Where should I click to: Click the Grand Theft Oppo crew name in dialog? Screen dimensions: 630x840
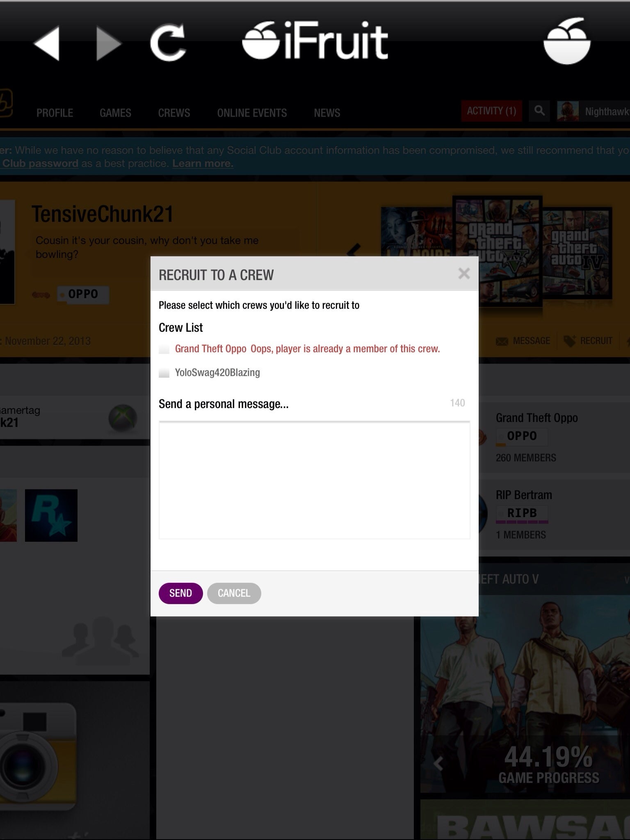(210, 349)
